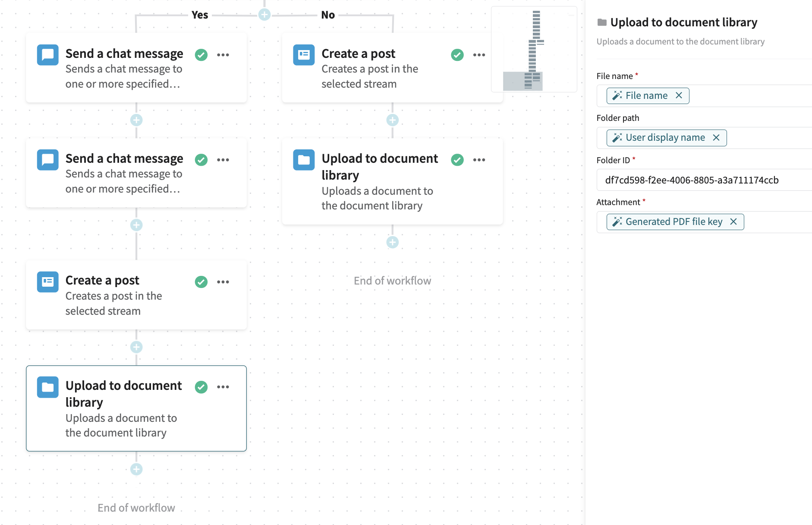
Task: Click the workflow minimap thumbnail
Action: tap(534, 49)
